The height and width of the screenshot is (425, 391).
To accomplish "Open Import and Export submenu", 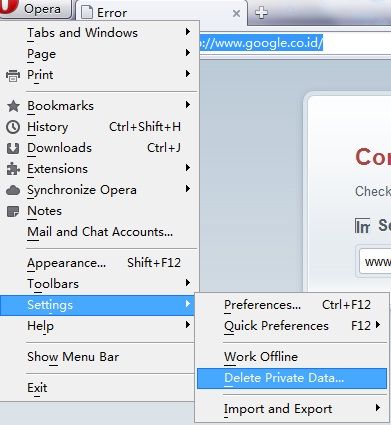I will 292,409.
